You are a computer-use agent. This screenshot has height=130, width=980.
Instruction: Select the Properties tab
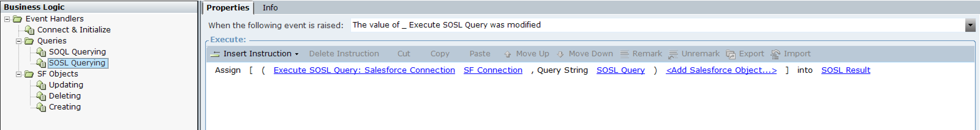pos(228,8)
